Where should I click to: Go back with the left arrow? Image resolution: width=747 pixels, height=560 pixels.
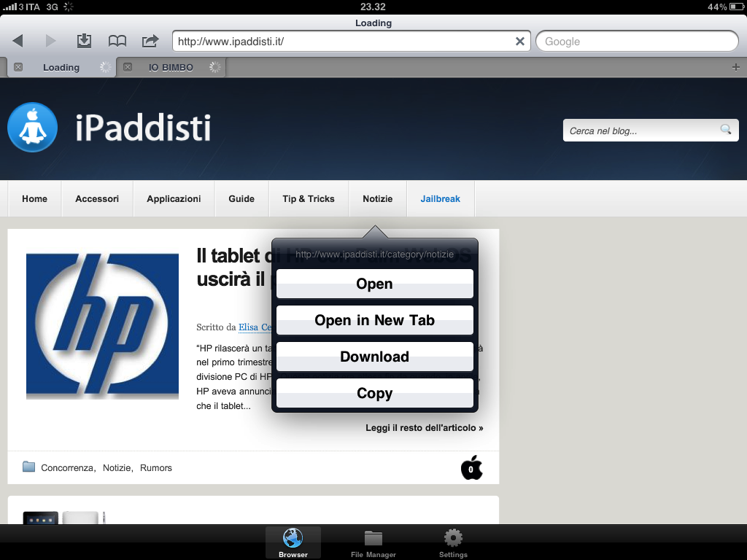coord(18,41)
